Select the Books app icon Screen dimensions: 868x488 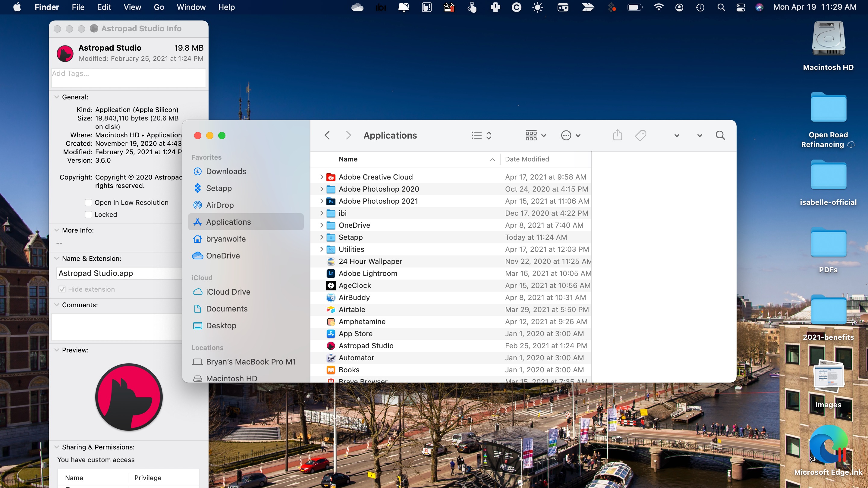pyautogui.click(x=331, y=370)
